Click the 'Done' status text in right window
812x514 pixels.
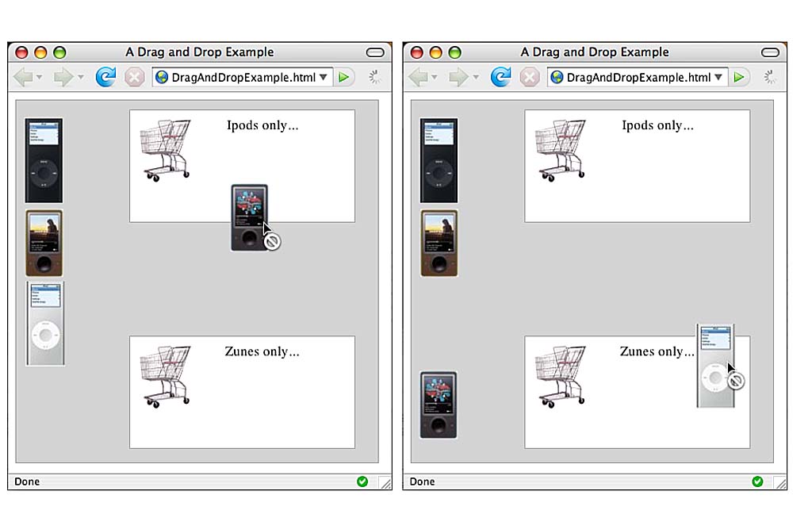point(422,481)
